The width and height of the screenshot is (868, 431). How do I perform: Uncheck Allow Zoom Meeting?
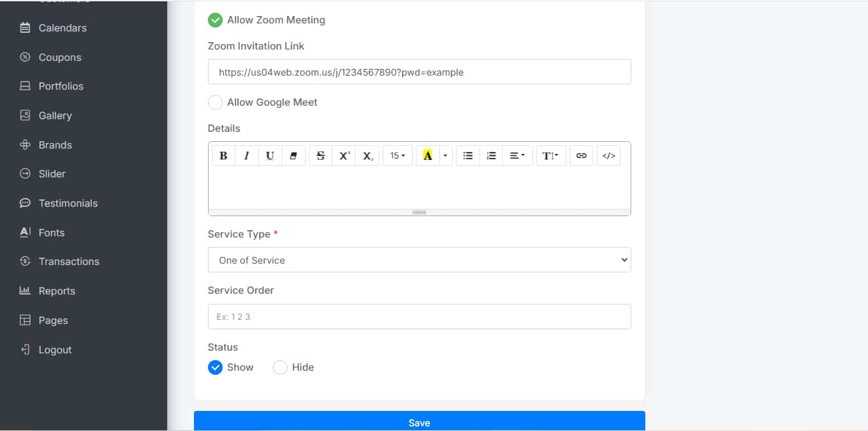[x=215, y=20]
